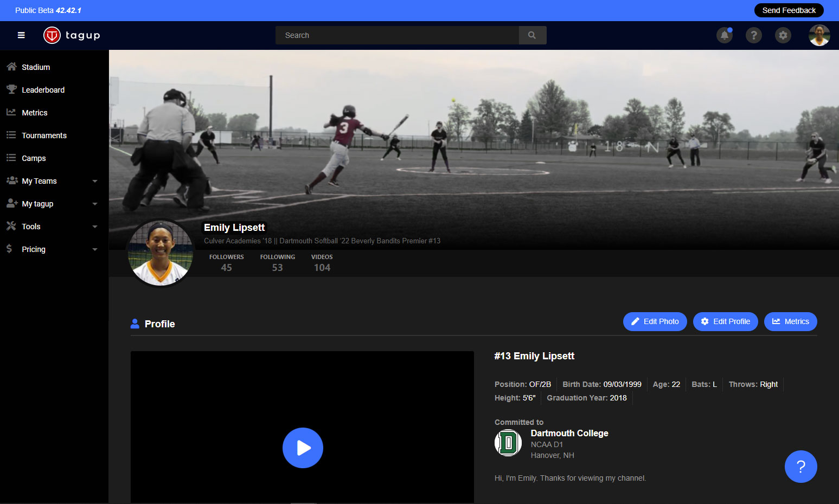Click the help question mark in header
This screenshot has height=504, width=839.
tap(753, 35)
